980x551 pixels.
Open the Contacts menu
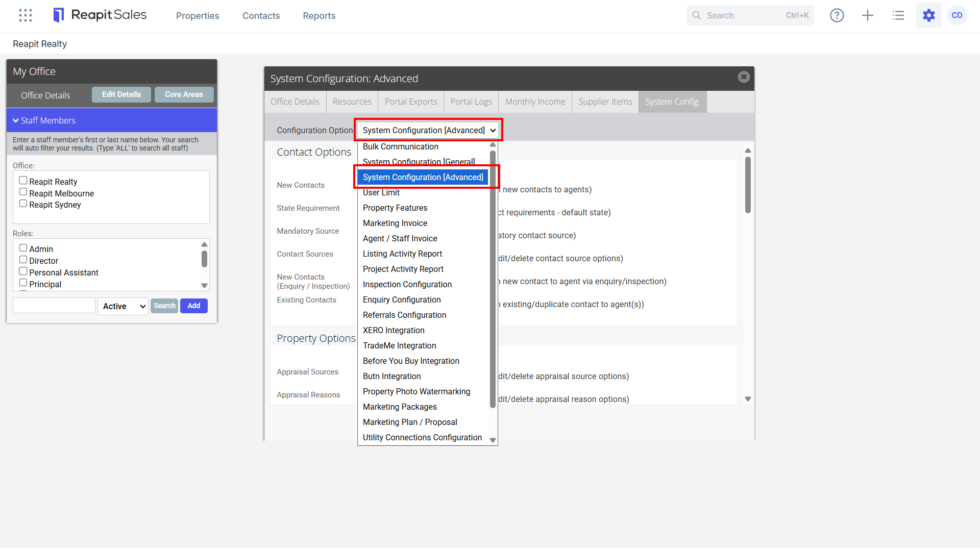(261, 16)
